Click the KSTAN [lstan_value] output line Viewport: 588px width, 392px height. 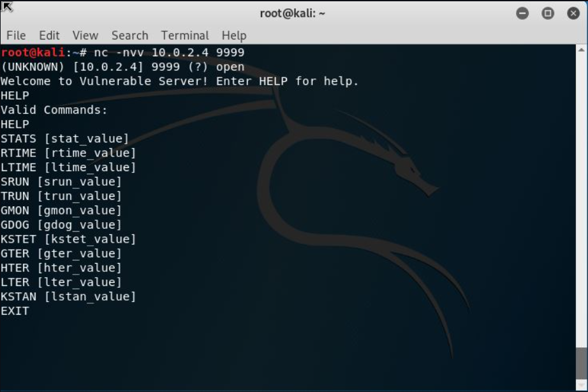(68, 296)
